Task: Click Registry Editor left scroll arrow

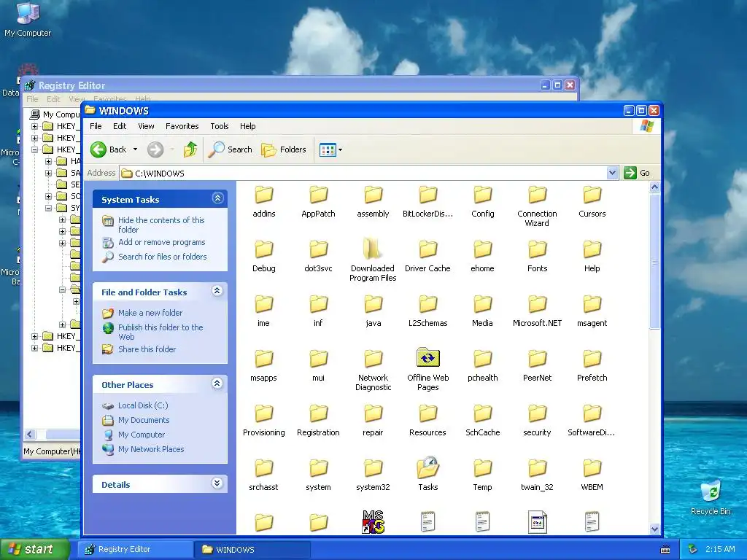Action: coord(30,434)
